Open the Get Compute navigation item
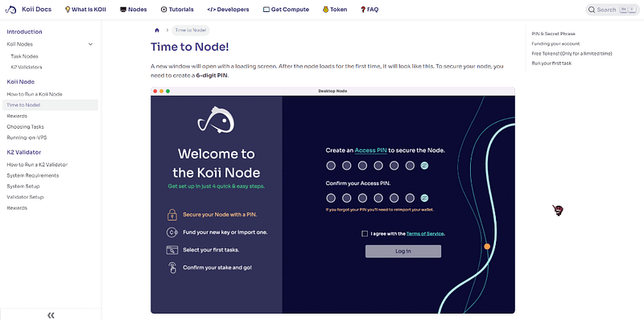The height and width of the screenshot is (320, 644). click(x=286, y=10)
